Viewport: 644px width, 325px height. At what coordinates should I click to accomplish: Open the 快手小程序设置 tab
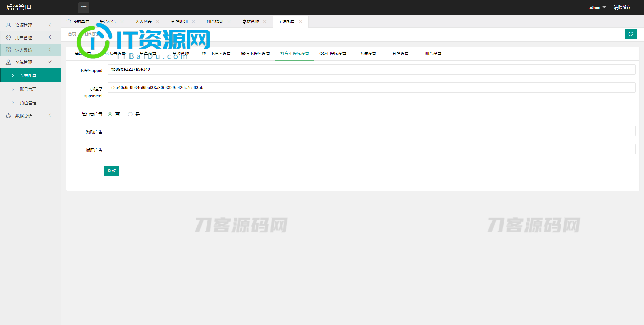coord(216,54)
